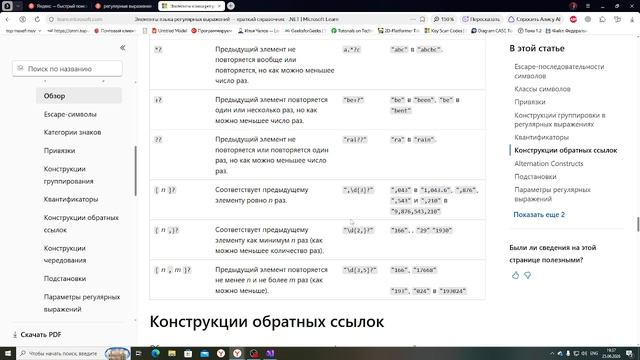Screen dimensions: 640x360
Task: Open Конструкции чередования in left navigation
Action: pyautogui.click(x=65, y=254)
